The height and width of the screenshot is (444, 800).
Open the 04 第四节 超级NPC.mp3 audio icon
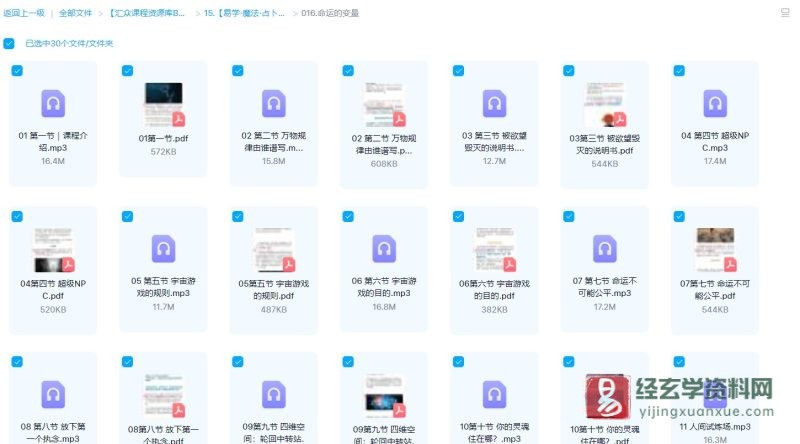(x=715, y=104)
